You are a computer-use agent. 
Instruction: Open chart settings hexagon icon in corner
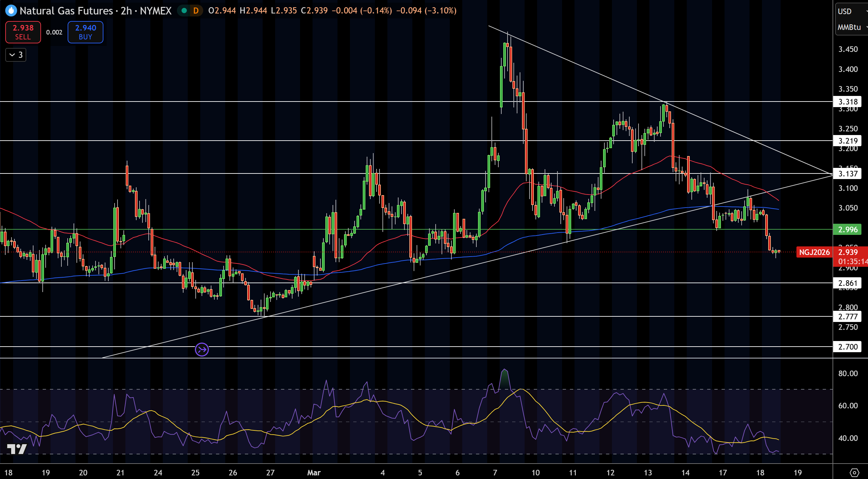[854, 473]
